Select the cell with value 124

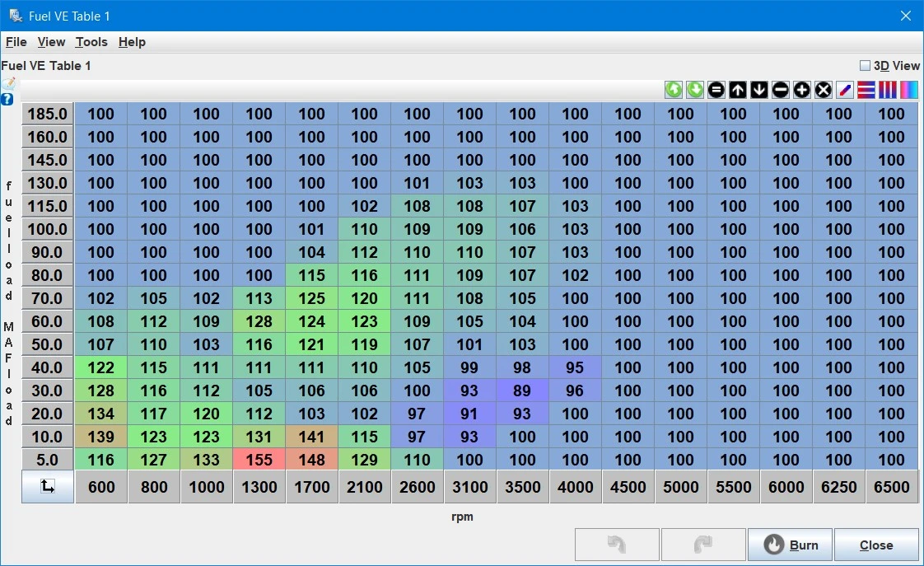(312, 321)
